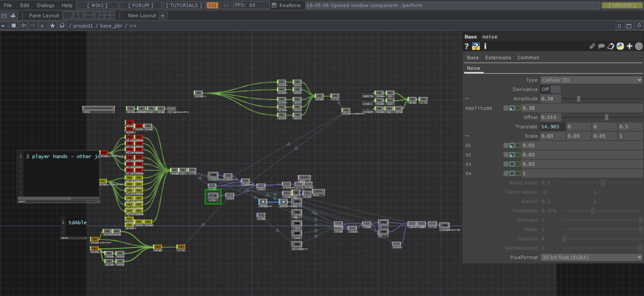The image size is (644, 296).
Task: Collapse the expanded Amplitude parameter row
Action: point(467,99)
